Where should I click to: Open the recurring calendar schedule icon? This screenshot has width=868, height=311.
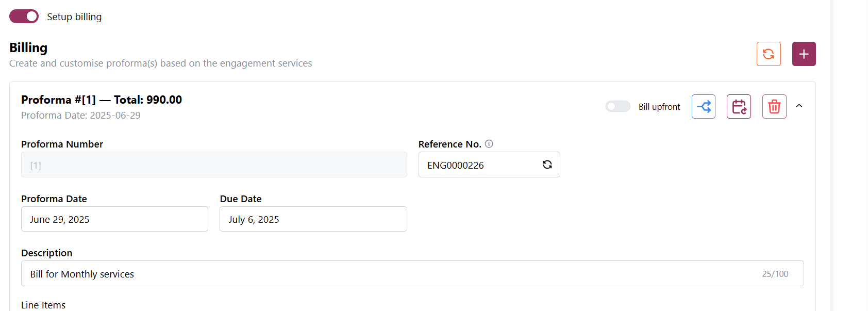point(739,107)
